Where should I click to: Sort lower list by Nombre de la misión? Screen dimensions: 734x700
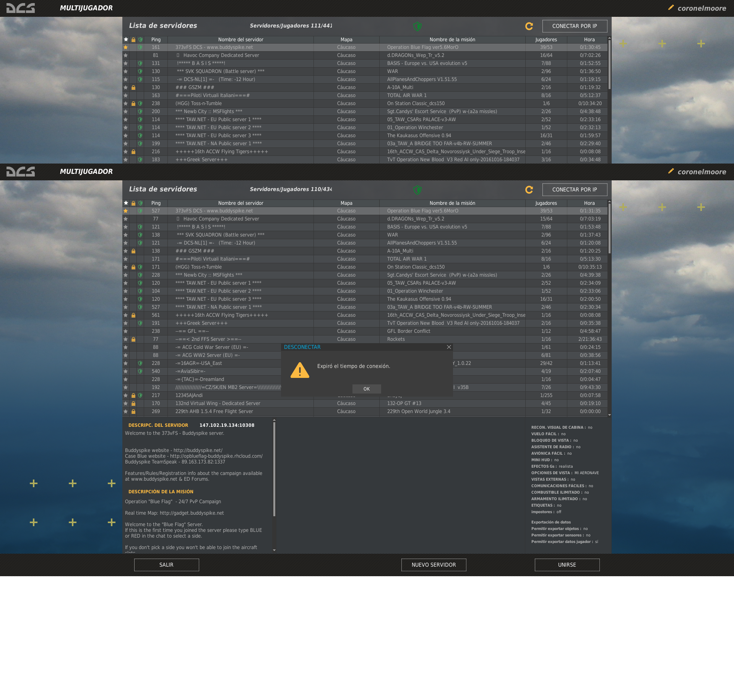[452, 203]
